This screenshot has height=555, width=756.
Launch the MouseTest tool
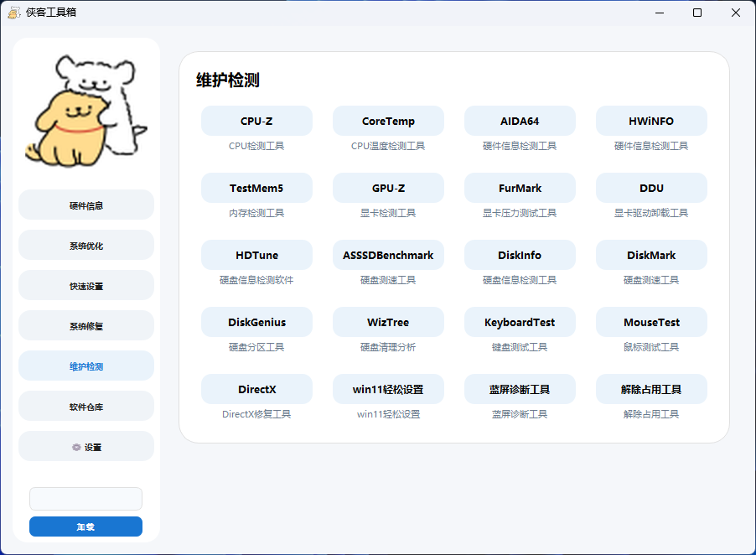651,322
